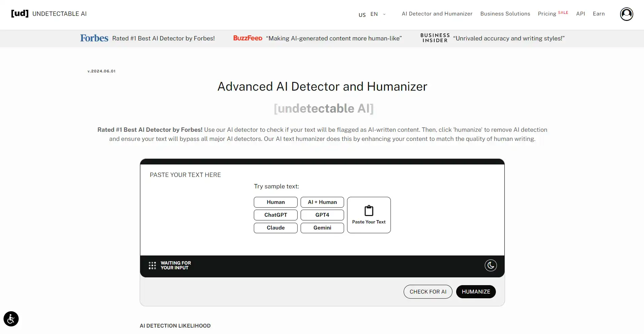Viewport: 644px width, 334px height.
Task: Load the AI + Human sample text
Action: (322, 202)
